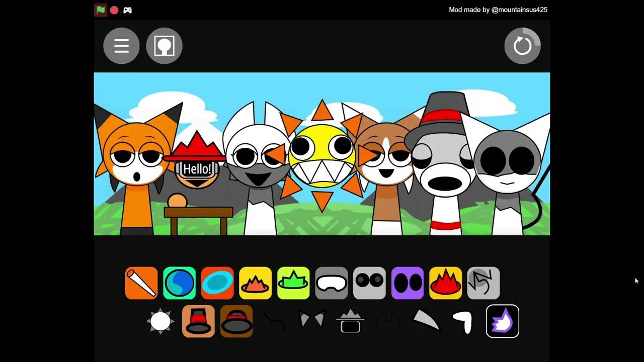This screenshot has height=362, width=644.
Task: Select the dim arch outline icon
Action: point(388,322)
